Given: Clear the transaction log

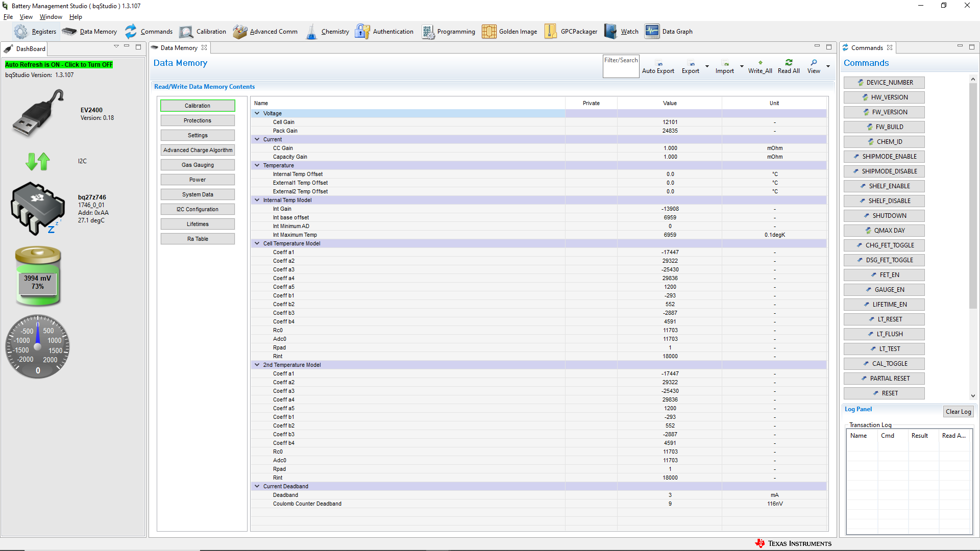Looking at the screenshot, I should pyautogui.click(x=958, y=412).
